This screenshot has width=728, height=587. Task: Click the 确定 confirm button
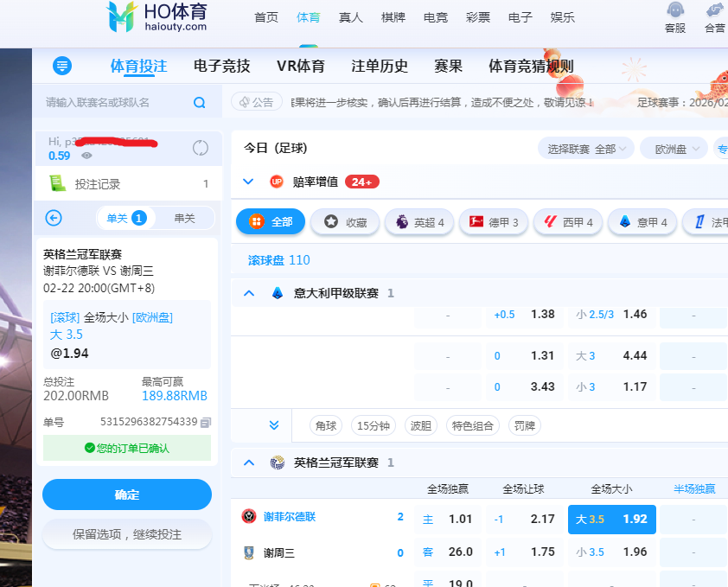[x=127, y=494]
